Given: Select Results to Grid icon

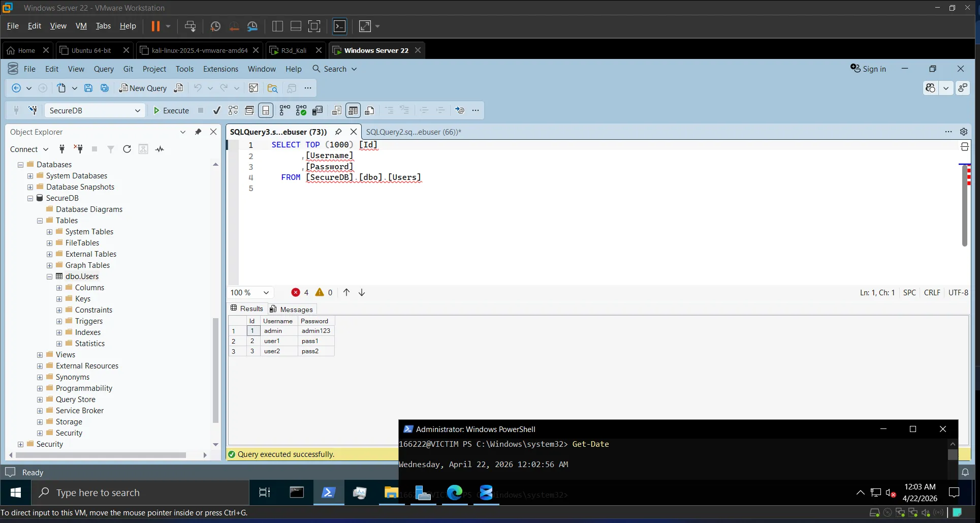Looking at the screenshot, I should [x=353, y=110].
